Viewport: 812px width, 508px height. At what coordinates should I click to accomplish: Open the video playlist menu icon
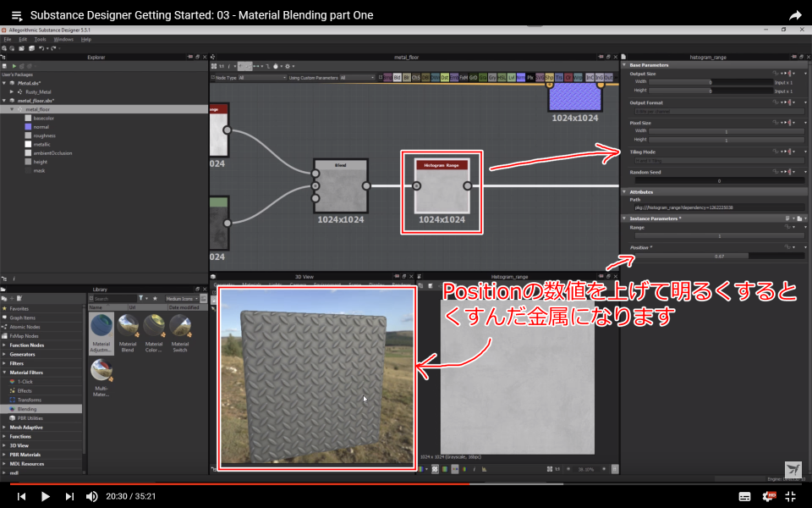pyautogui.click(x=17, y=15)
